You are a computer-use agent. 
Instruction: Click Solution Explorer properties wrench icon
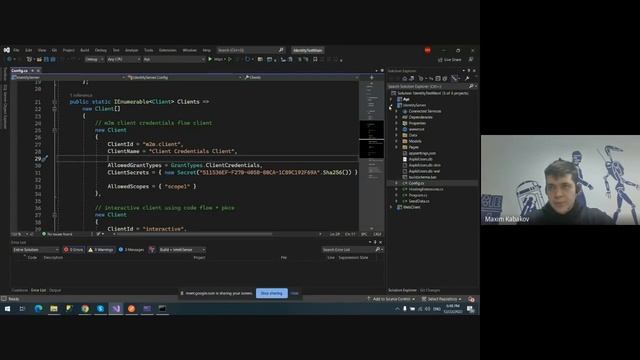(x=467, y=78)
